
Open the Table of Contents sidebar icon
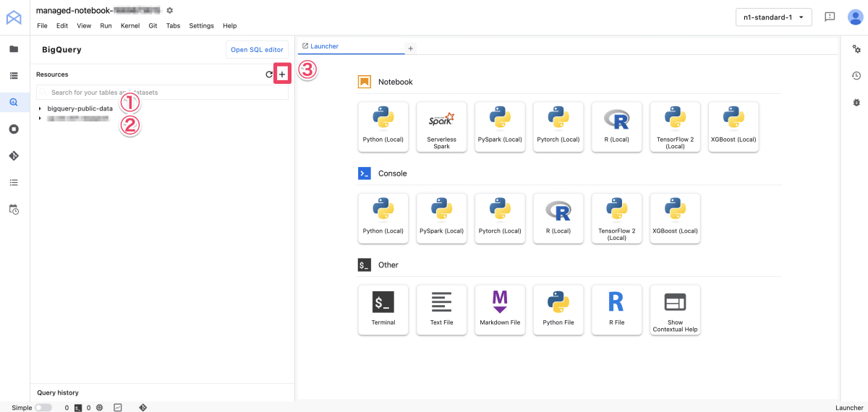click(x=14, y=182)
